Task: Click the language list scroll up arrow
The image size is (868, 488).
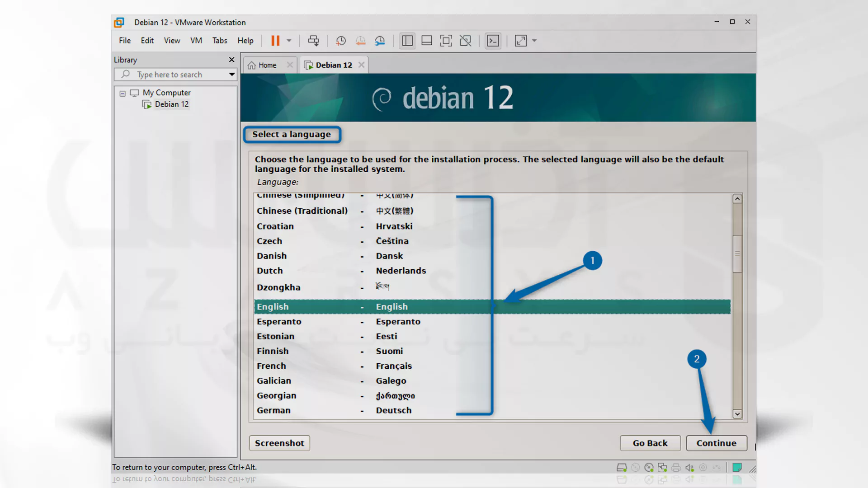Action: pos(737,199)
